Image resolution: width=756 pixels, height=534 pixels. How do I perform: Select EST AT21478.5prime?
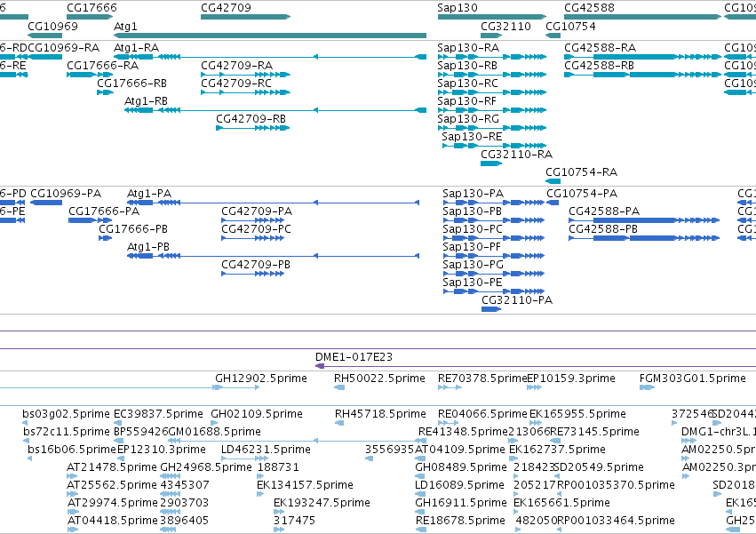point(72,476)
